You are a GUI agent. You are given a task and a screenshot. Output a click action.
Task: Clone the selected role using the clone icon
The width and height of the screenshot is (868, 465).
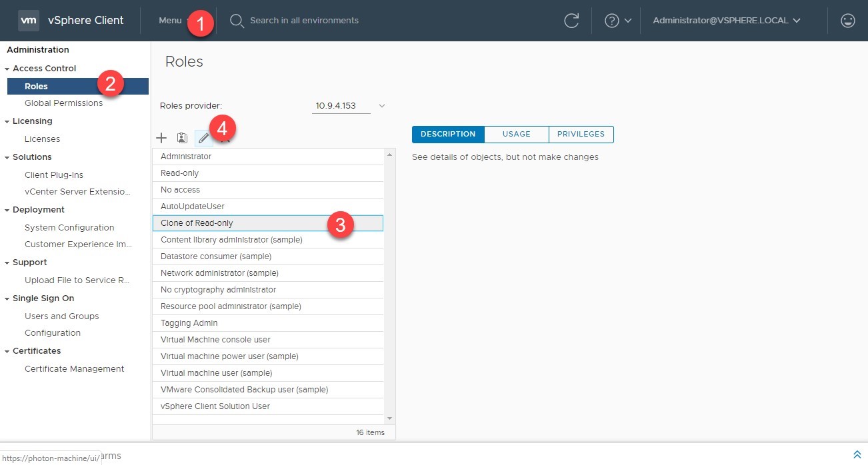tap(182, 138)
